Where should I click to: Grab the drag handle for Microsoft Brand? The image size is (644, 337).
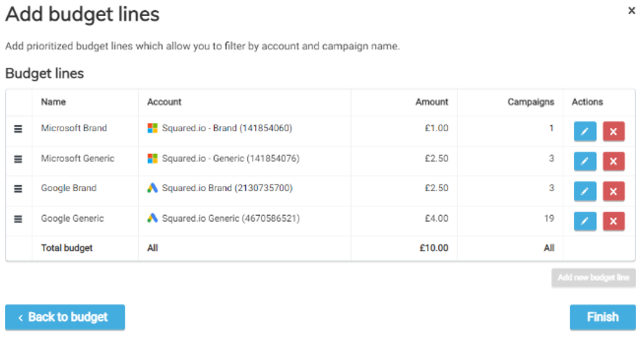18,129
